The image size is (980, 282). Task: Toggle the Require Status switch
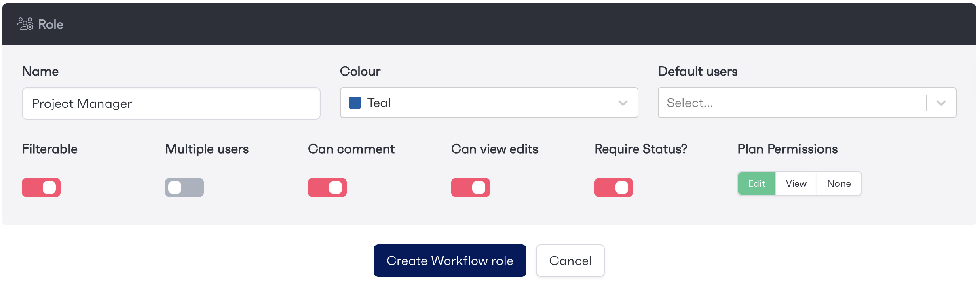click(614, 187)
